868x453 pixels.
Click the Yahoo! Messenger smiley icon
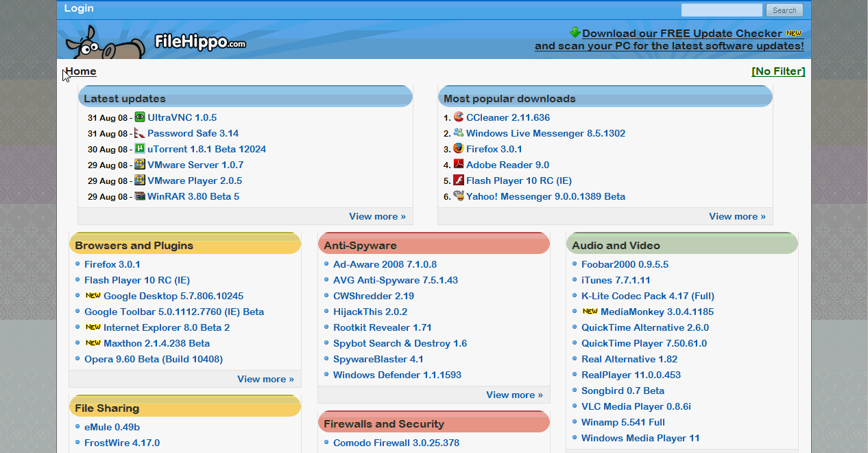(x=459, y=196)
